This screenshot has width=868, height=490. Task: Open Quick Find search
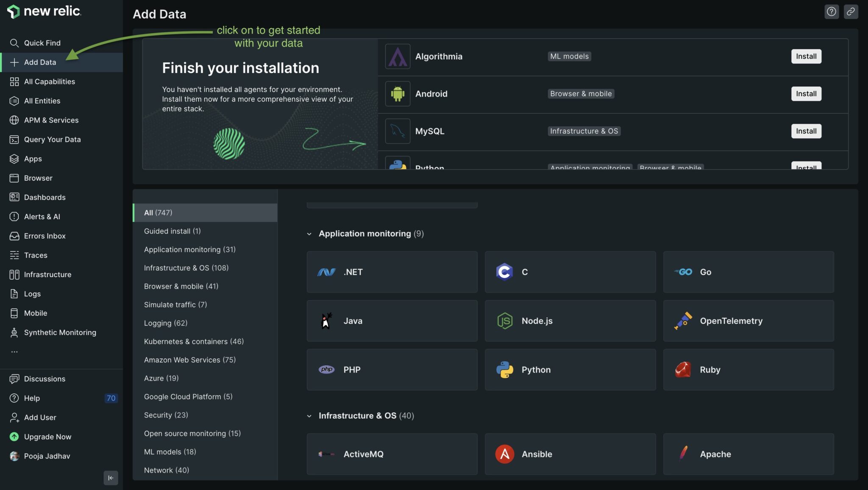[x=42, y=43]
